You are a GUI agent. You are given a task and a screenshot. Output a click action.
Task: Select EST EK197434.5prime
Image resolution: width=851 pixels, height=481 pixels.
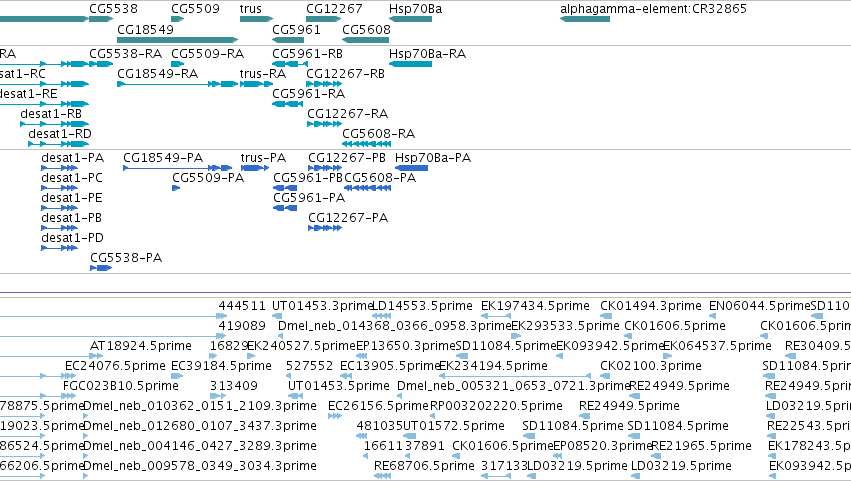point(535,306)
